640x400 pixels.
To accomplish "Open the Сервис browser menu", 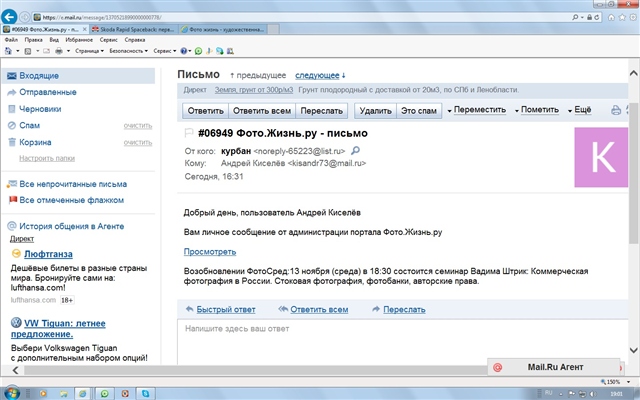I will pyautogui.click(x=102, y=40).
